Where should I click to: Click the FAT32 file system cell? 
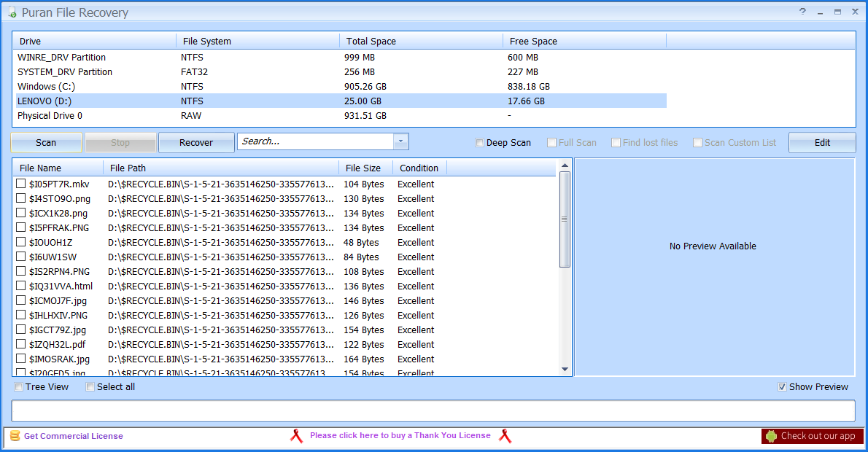coord(194,72)
